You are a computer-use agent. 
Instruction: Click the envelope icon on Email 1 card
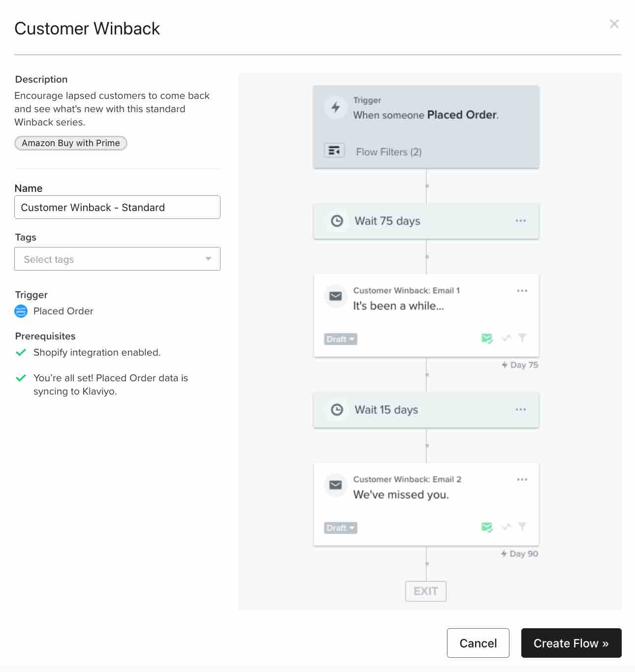(335, 296)
